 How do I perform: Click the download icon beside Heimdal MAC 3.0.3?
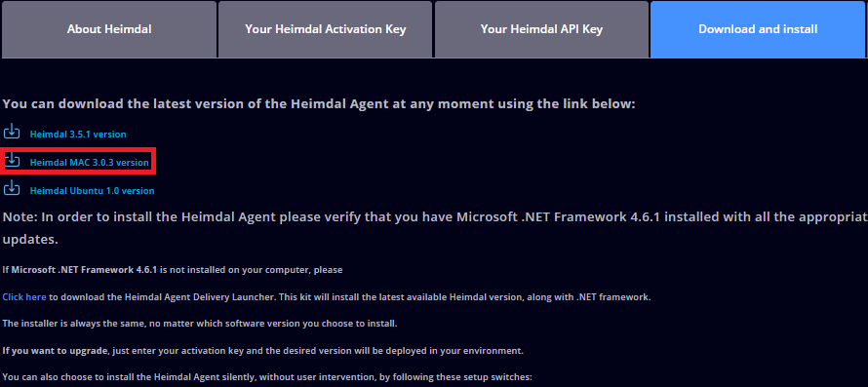point(12,160)
